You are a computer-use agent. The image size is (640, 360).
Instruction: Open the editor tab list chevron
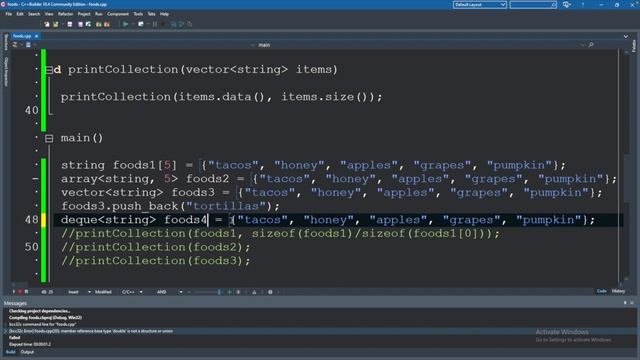click(626, 36)
